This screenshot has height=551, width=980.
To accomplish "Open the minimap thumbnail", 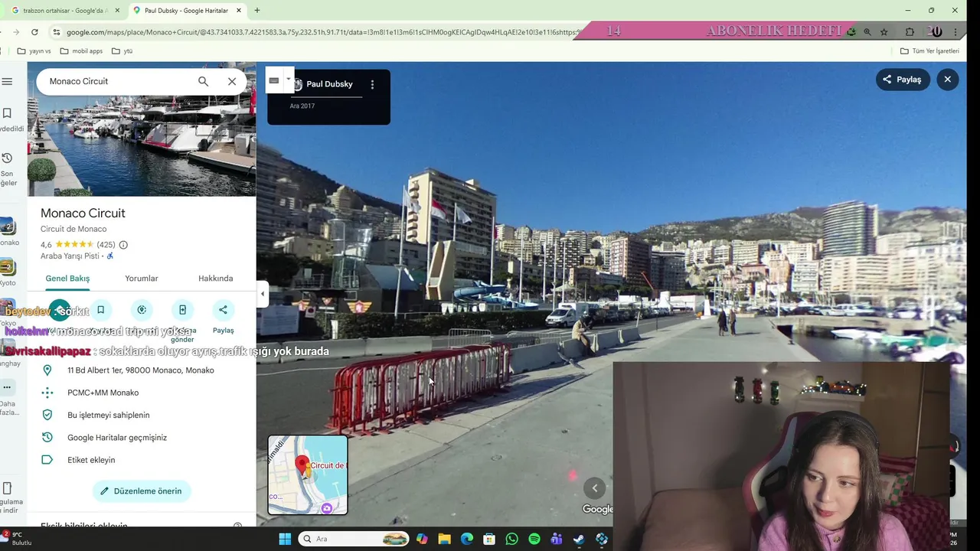I will [x=308, y=474].
